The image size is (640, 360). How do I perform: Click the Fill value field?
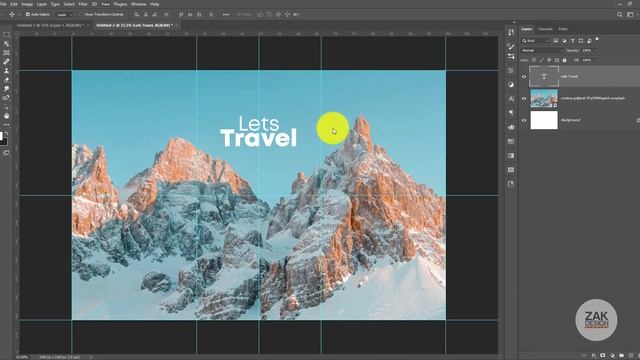tap(587, 60)
